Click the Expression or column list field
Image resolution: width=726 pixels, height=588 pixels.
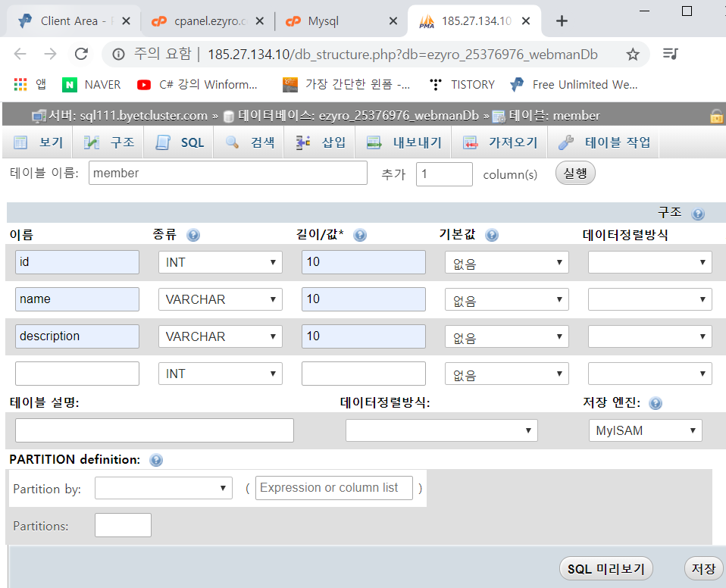[334, 488]
